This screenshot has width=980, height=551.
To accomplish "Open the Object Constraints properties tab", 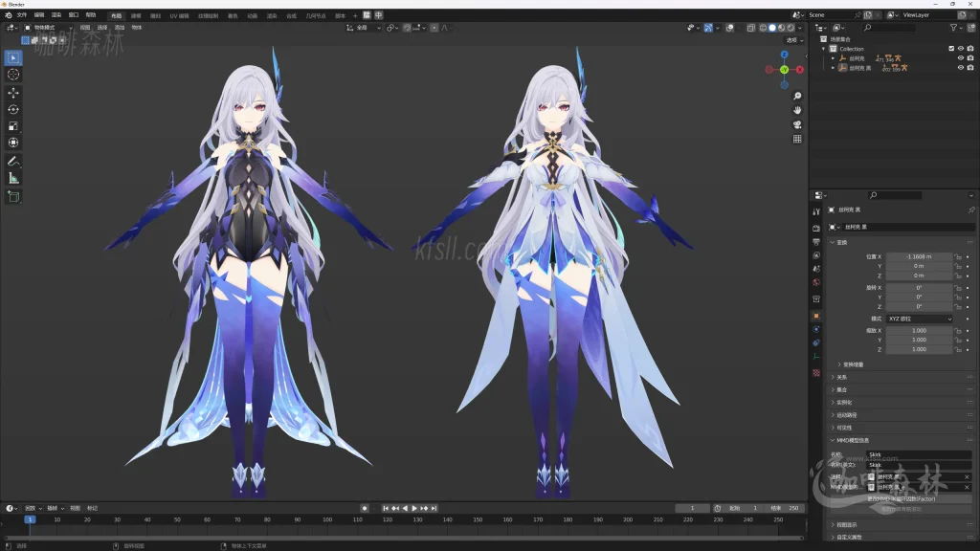I will [816, 343].
